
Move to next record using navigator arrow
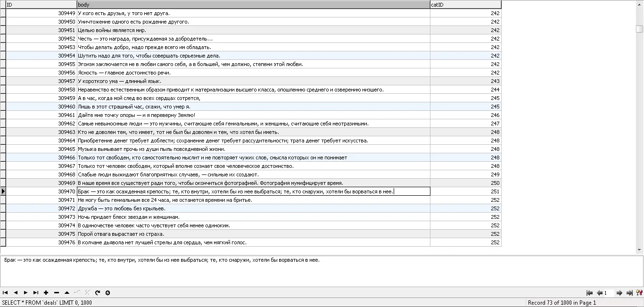26,293
